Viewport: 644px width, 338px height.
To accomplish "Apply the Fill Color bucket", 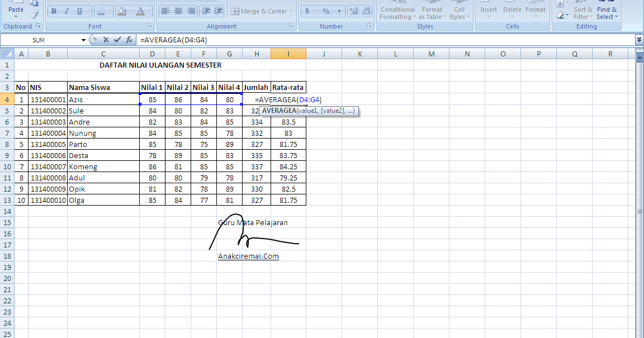I will [121, 11].
